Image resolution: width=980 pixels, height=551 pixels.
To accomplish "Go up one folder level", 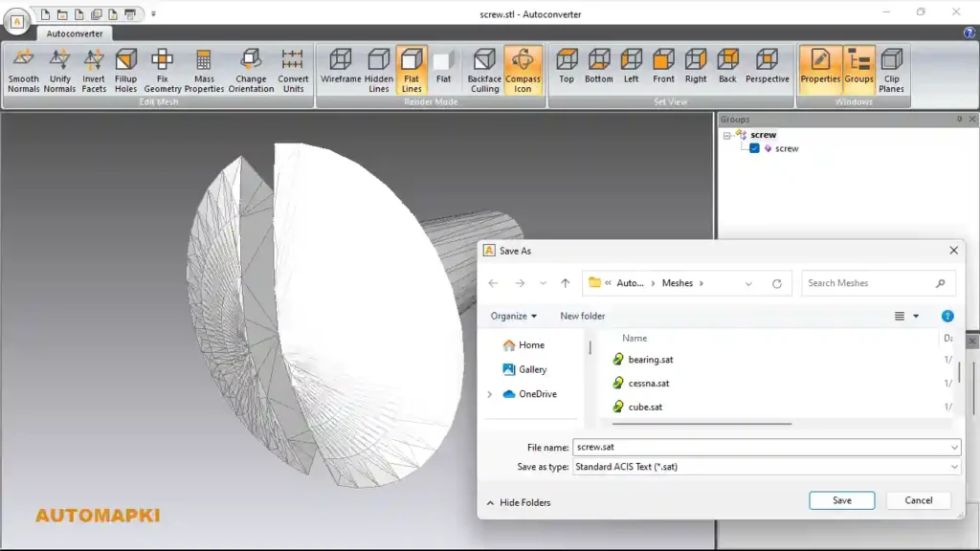I will [565, 283].
